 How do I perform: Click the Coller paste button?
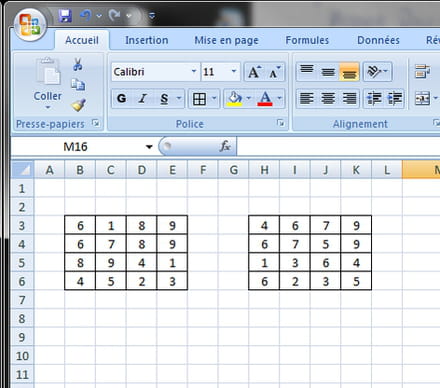tap(48, 84)
